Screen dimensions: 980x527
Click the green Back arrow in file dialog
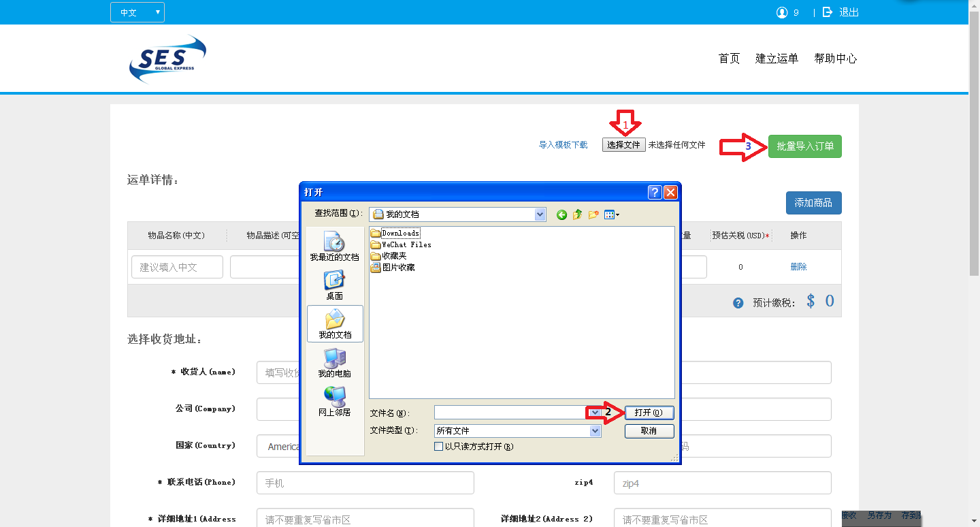(x=561, y=214)
